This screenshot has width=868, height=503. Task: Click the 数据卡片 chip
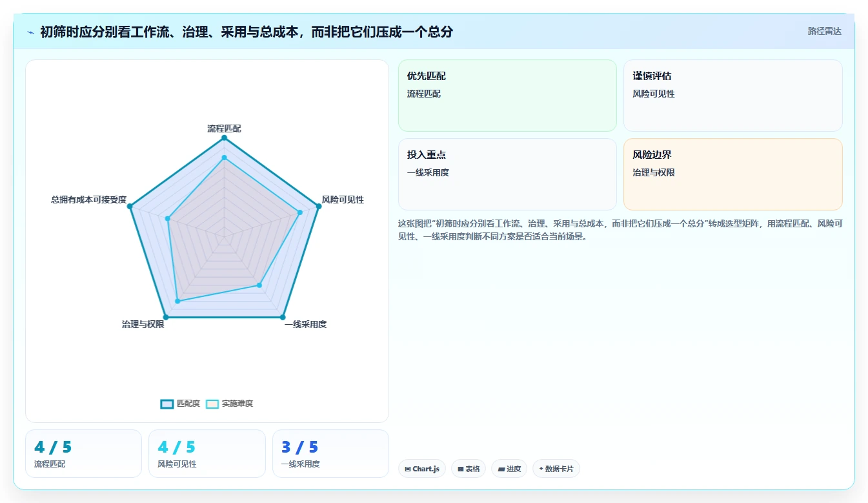(x=556, y=469)
